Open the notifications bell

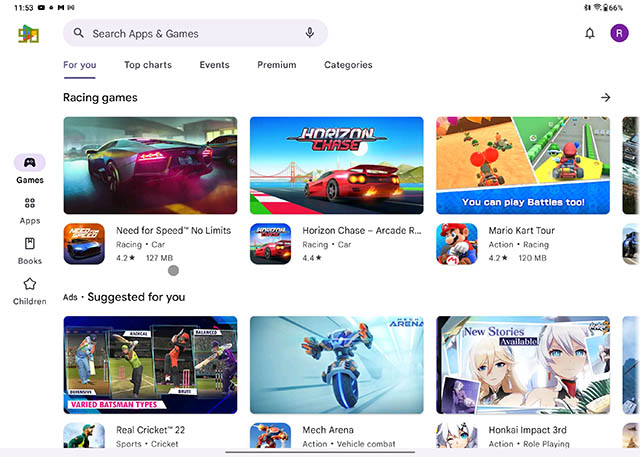590,33
